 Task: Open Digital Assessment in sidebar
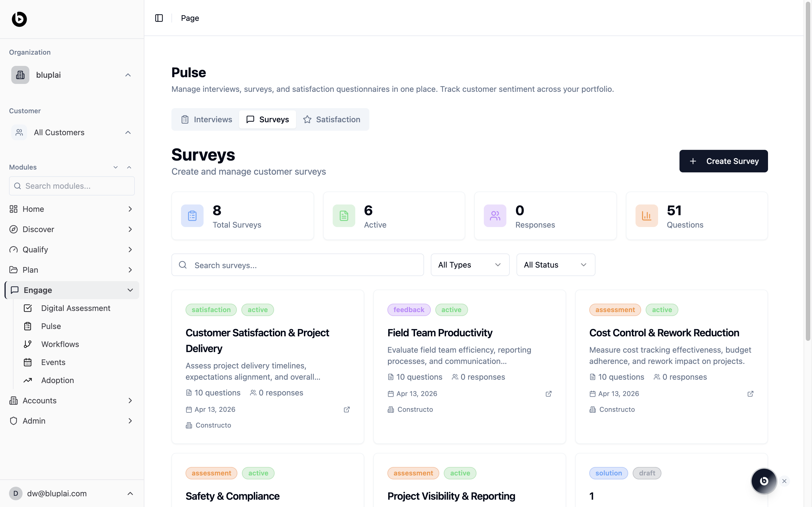pos(76,308)
